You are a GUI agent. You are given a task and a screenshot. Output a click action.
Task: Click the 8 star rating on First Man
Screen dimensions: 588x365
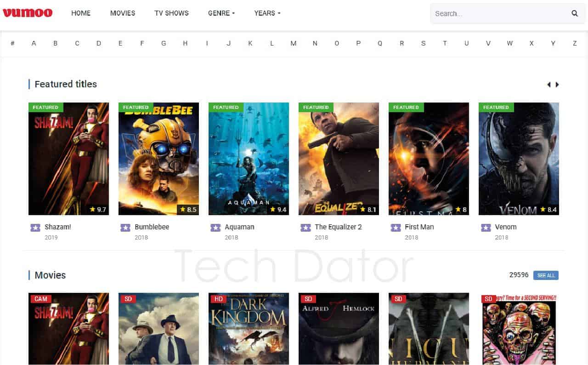(461, 210)
